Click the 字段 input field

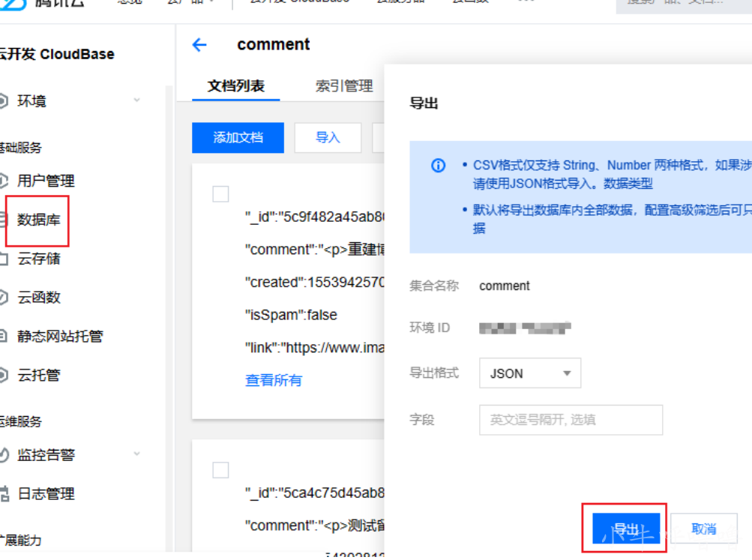click(x=571, y=420)
